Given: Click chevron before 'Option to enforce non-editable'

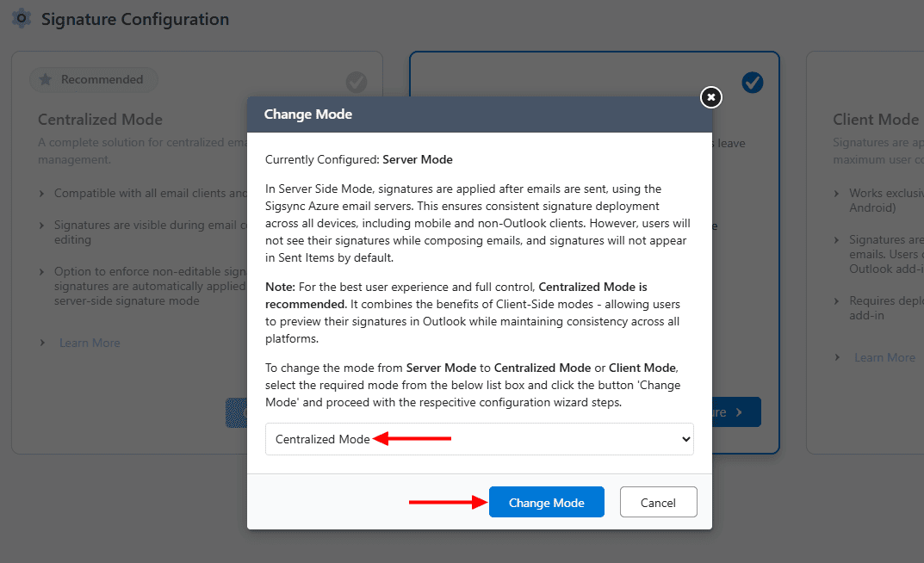Looking at the screenshot, I should click(42, 272).
